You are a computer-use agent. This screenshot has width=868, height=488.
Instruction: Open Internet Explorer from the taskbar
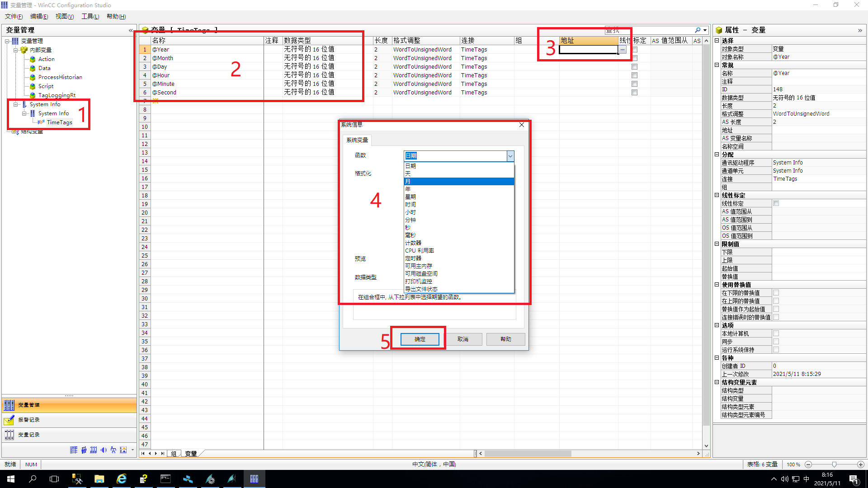121,479
